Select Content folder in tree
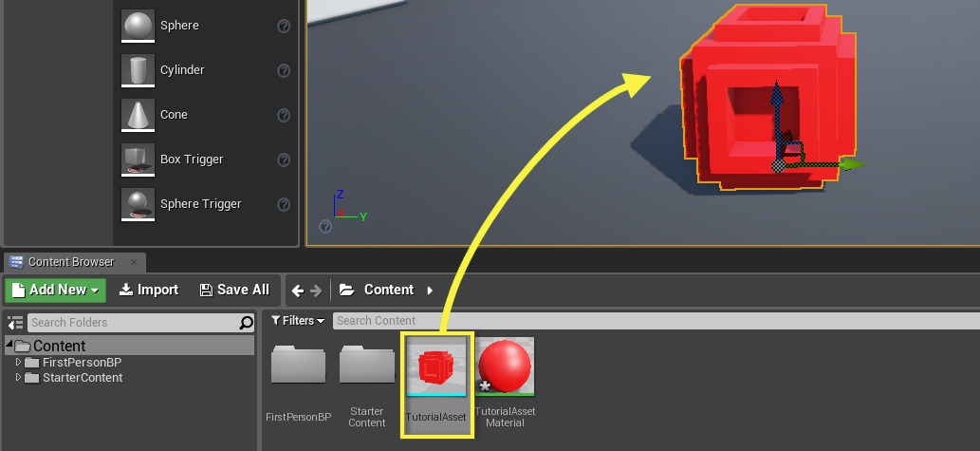The image size is (980, 451). [x=129, y=346]
